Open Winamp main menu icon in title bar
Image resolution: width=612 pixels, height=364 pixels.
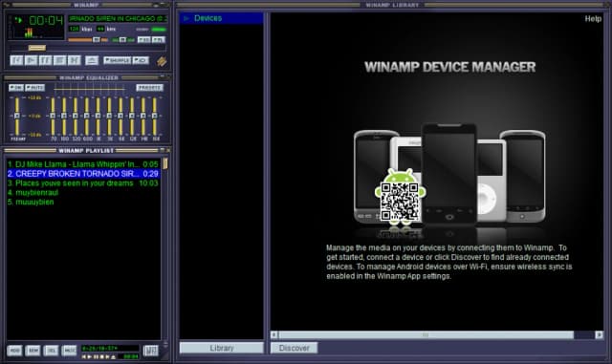[7, 5]
